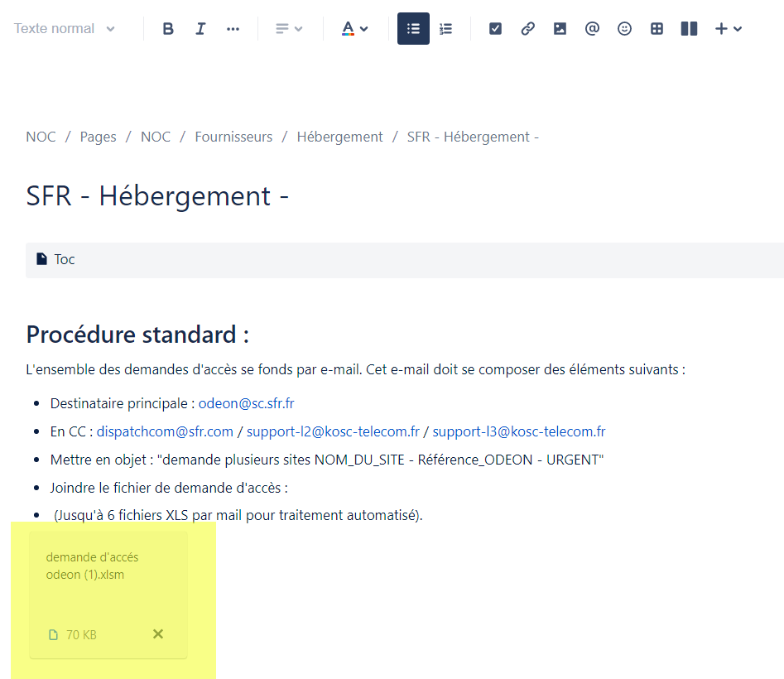Open dispatchcom@sfr.com email link
Screen dimensions: 784x679
[165, 431]
